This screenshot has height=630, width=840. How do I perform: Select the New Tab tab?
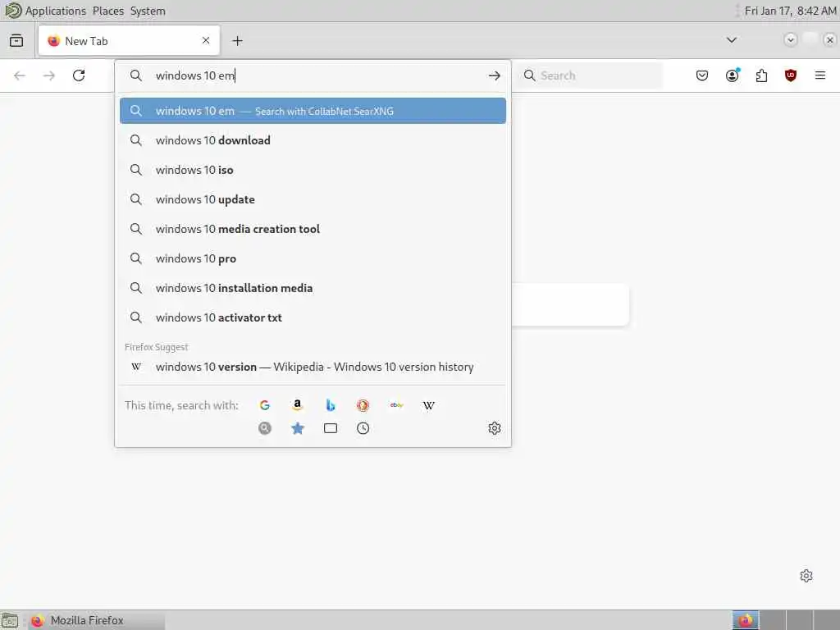(129, 41)
